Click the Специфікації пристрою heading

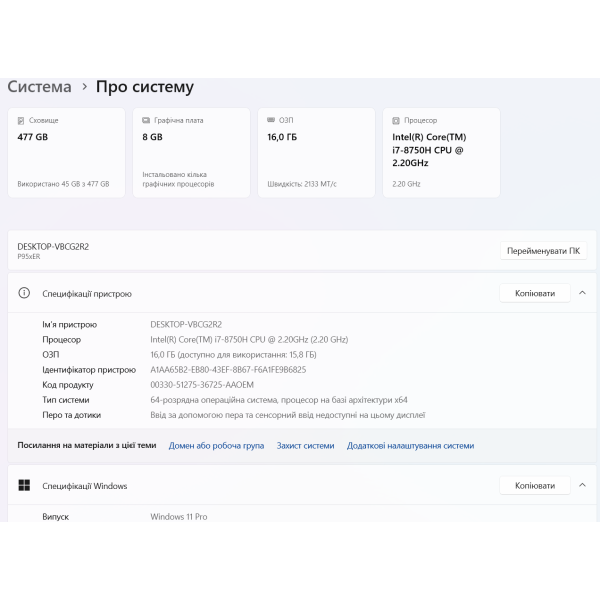click(x=87, y=294)
